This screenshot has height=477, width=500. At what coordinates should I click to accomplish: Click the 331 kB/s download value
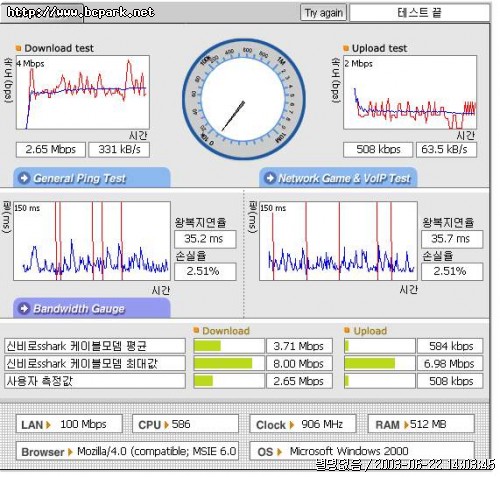click(x=119, y=149)
